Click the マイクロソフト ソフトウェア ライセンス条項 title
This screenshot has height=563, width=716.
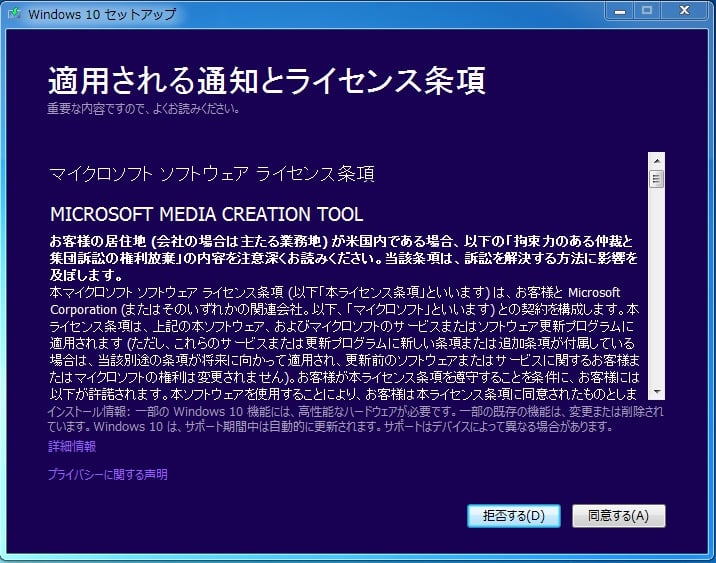pyautogui.click(x=212, y=174)
